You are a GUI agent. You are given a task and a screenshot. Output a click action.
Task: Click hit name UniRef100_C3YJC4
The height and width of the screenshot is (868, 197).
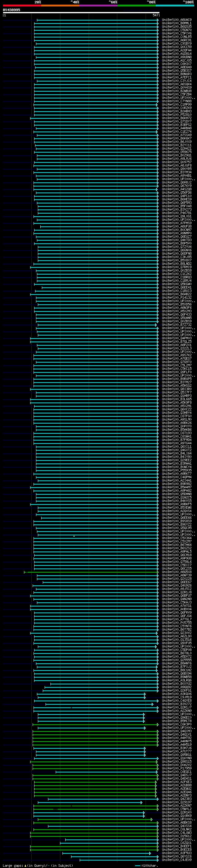[x=176, y=81]
